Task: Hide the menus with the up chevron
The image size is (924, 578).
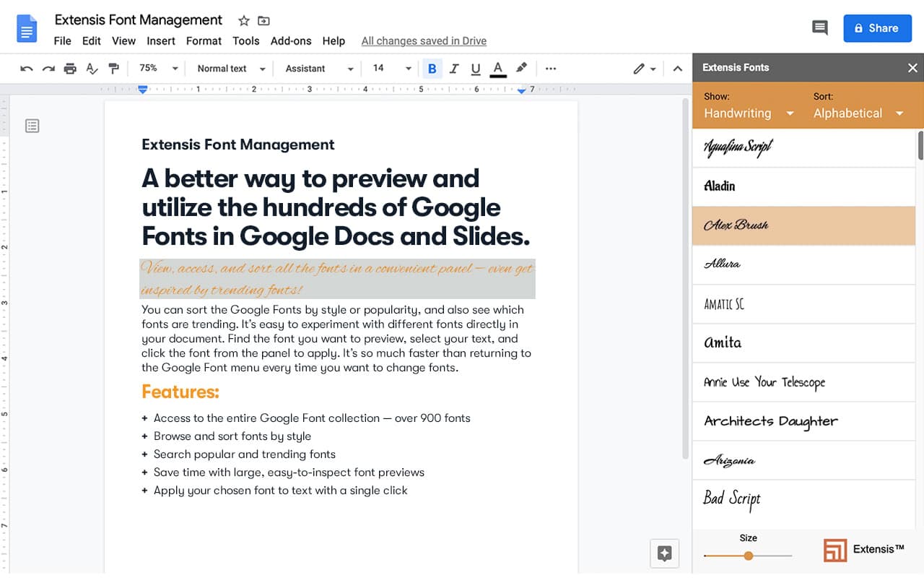Action: coord(677,69)
